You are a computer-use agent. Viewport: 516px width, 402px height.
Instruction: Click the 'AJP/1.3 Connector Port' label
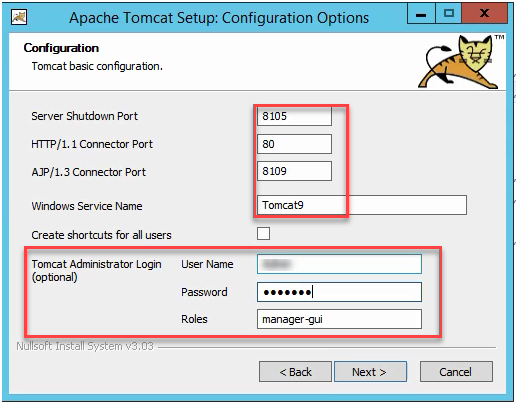pos(89,172)
